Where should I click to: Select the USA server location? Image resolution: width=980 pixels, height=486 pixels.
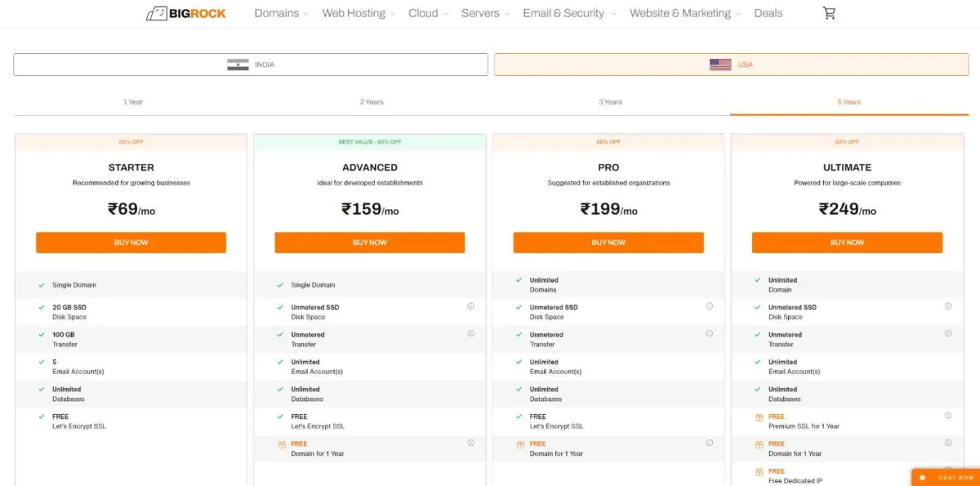coord(731,65)
